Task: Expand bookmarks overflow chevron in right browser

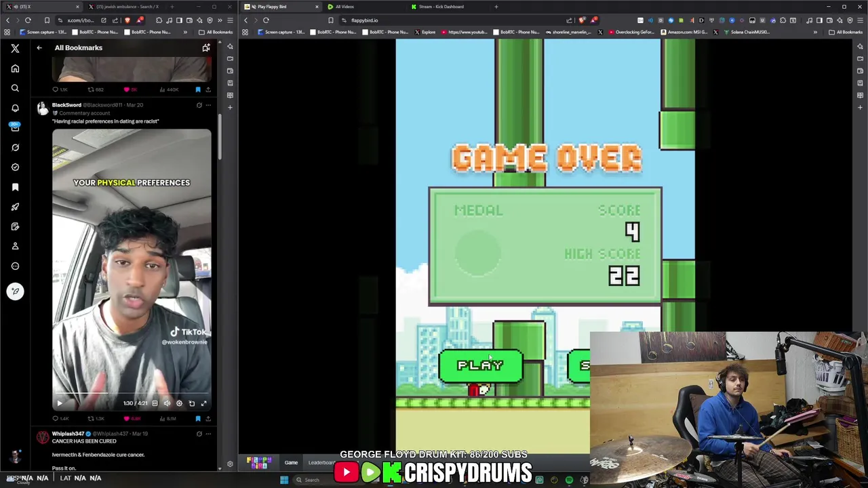Action: click(815, 32)
